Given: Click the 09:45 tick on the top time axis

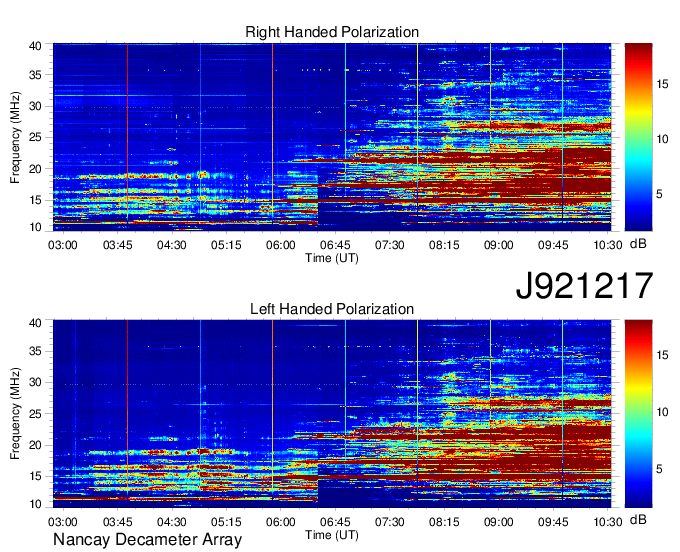Looking at the screenshot, I should coord(553,245).
